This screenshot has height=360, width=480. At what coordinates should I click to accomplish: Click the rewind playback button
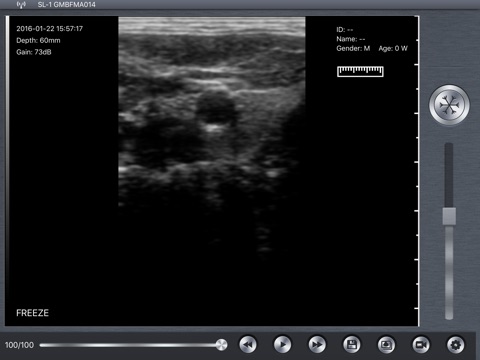click(248, 344)
